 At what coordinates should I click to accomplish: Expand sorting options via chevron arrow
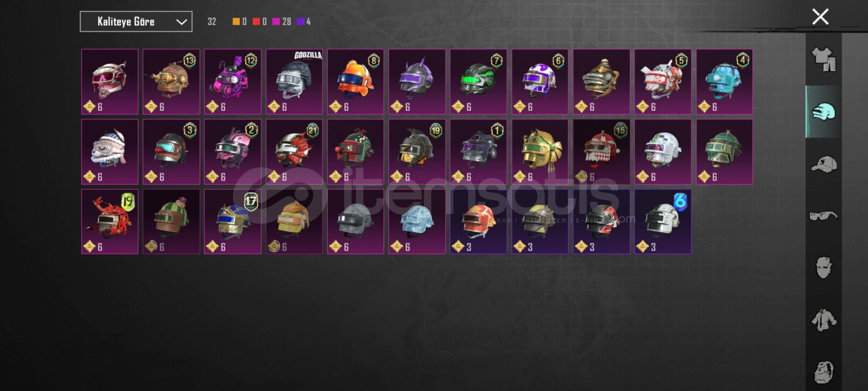coord(182,22)
